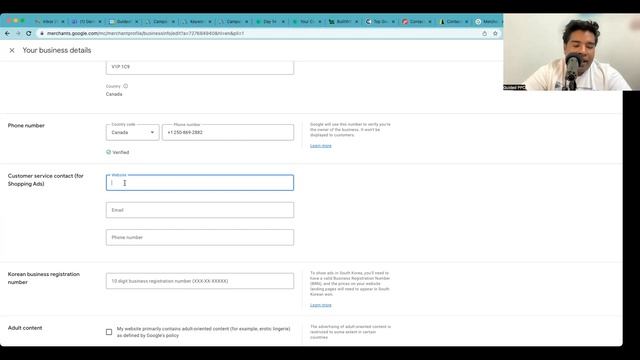Screen dimensions: 640x360
Task: Switch to the Day tr browser tab
Action: 269,21
